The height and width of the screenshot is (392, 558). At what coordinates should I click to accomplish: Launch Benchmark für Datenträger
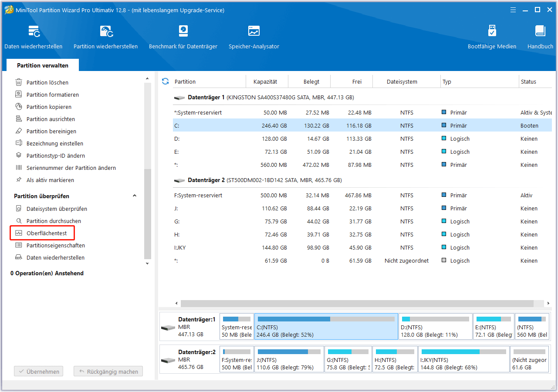click(x=183, y=37)
